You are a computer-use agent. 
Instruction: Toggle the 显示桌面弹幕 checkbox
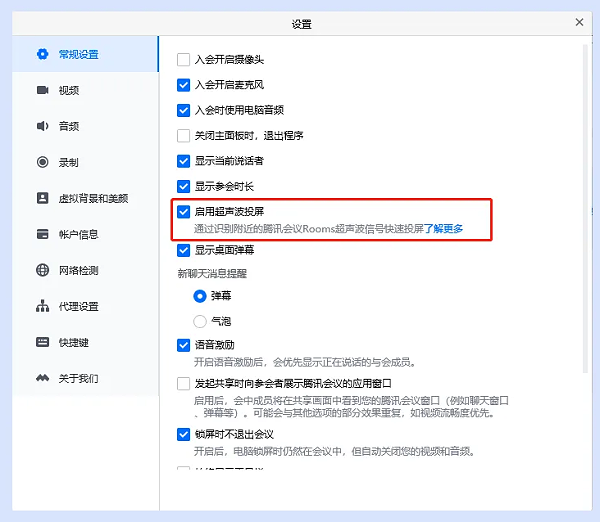184,250
